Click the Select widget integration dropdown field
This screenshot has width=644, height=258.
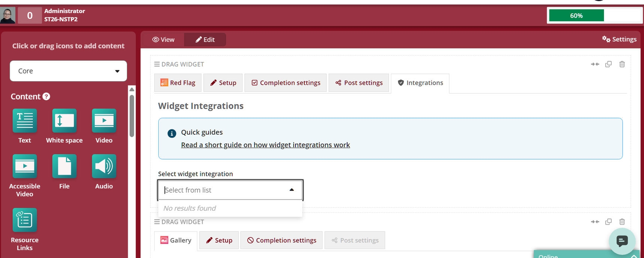[230, 190]
